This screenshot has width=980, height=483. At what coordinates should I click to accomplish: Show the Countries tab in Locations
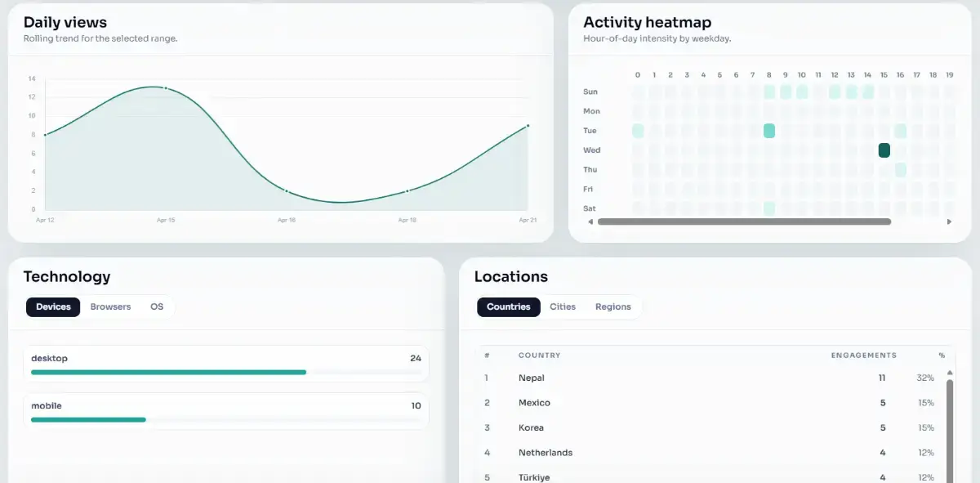509,306
